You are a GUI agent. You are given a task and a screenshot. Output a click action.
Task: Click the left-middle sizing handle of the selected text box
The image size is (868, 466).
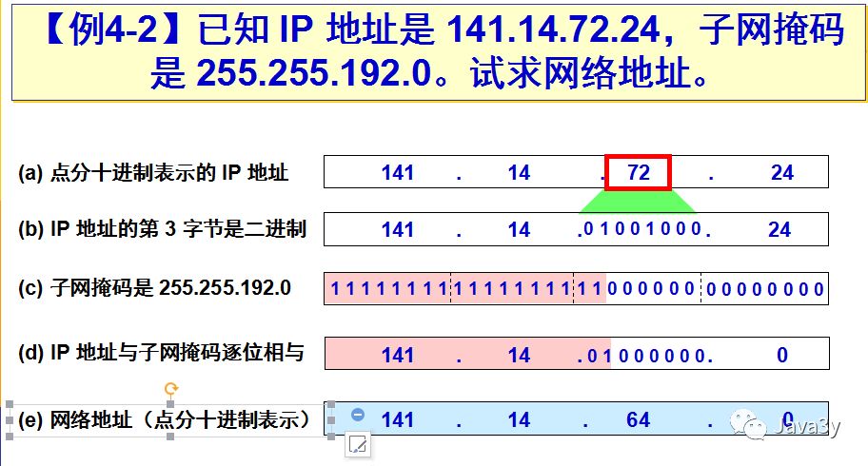tap(10, 420)
